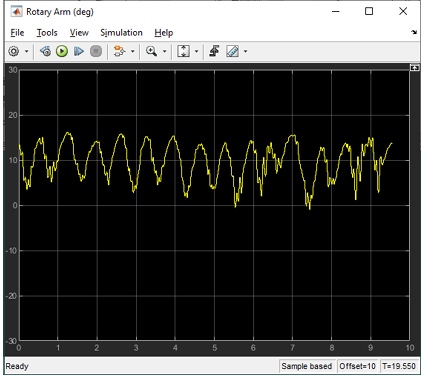Minimize the Rotary Arm scope window

pyautogui.click(x=336, y=11)
